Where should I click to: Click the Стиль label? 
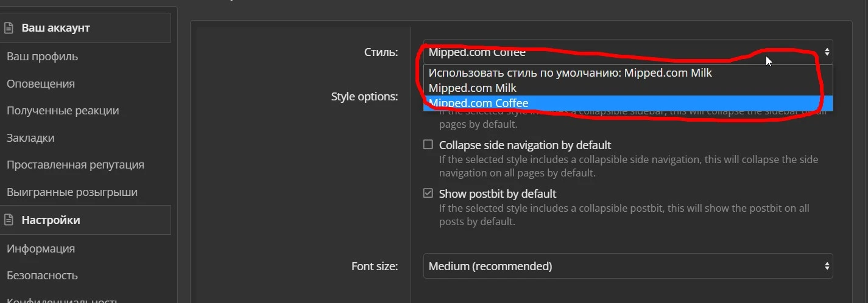381,52
